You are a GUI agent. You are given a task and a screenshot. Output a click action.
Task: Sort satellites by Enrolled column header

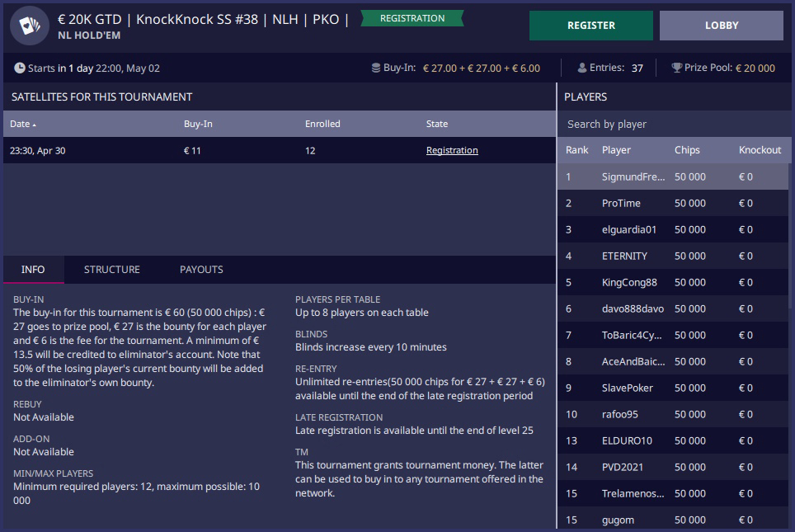[322, 124]
